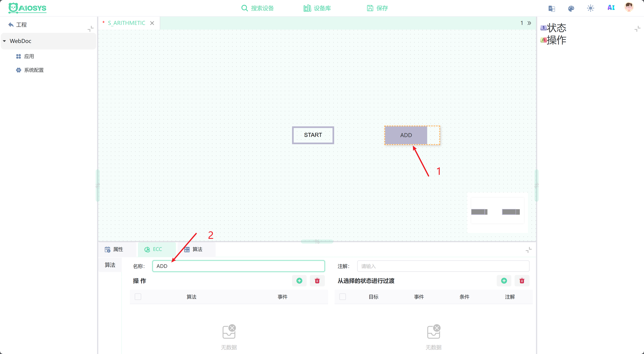Click the language translate icon
This screenshot has width=644, height=354.
552,9
